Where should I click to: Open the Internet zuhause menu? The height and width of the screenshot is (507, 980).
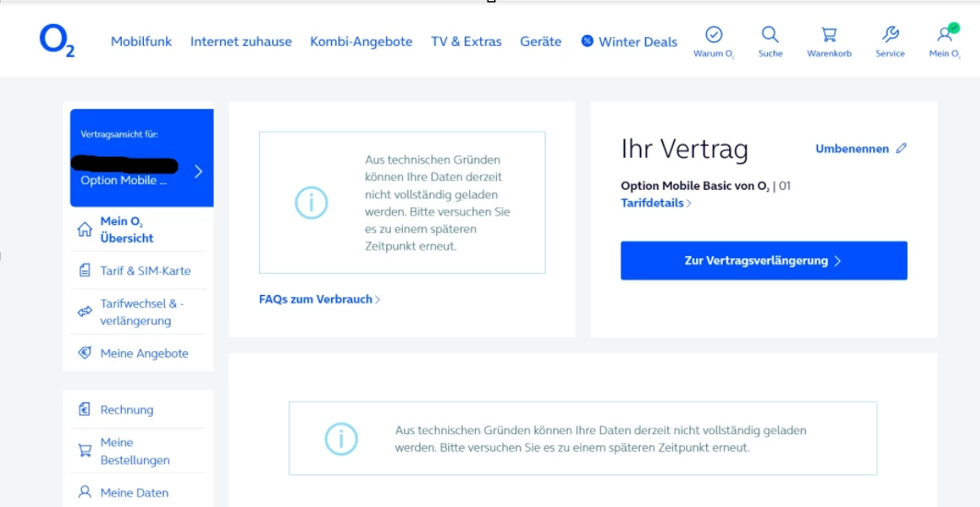click(242, 41)
